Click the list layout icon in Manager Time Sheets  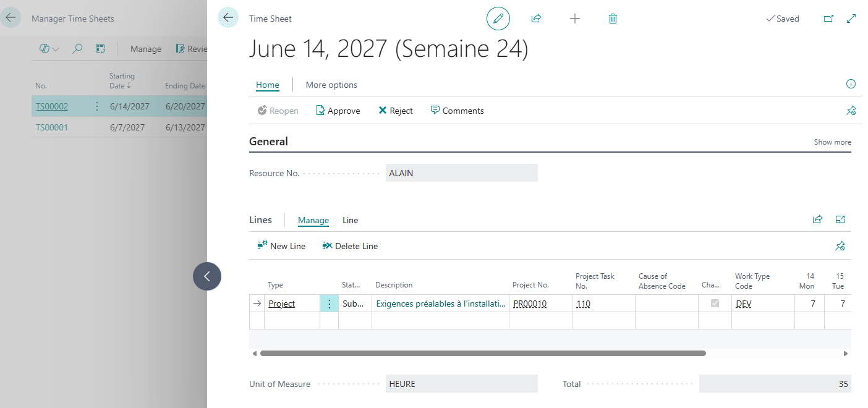[100, 49]
